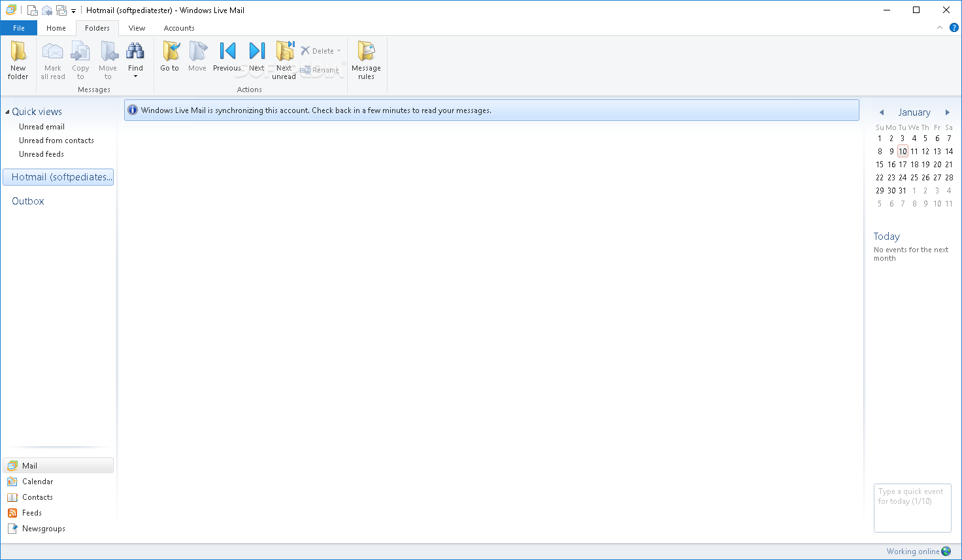Click the Move folder icon in Actions

click(x=197, y=56)
